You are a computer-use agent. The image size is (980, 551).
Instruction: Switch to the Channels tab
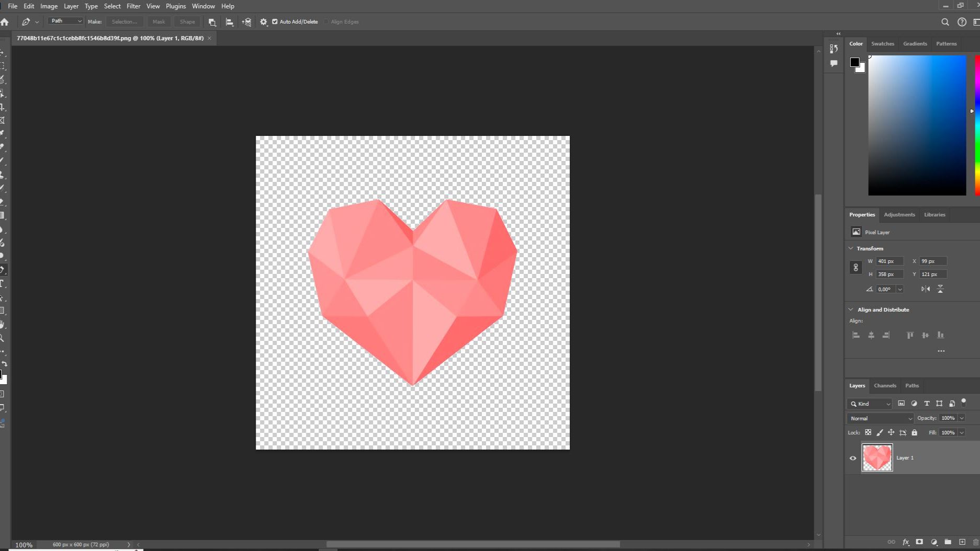[x=885, y=386]
